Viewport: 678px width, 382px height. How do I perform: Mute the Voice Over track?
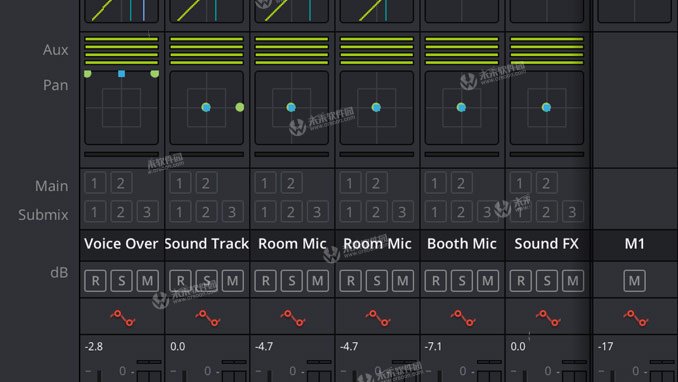pos(147,281)
